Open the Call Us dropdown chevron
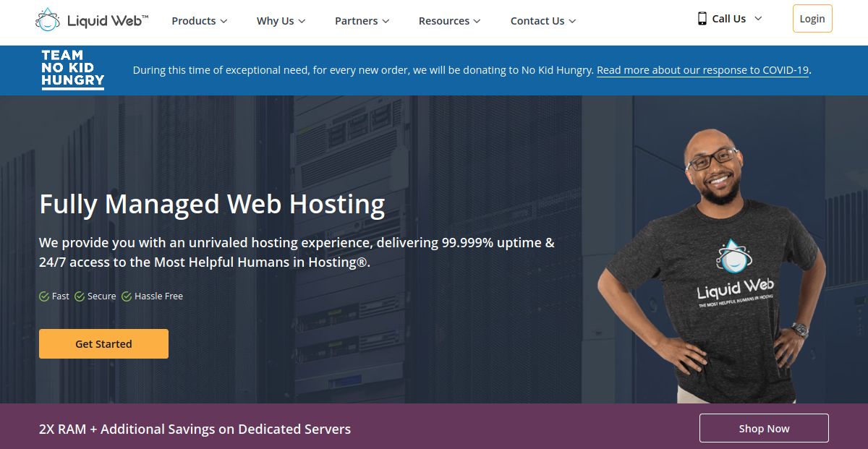868x449 pixels. [x=758, y=19]
